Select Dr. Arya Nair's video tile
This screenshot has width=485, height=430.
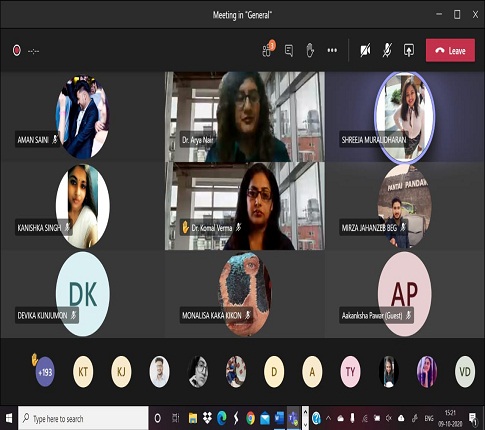click(245, 117)
